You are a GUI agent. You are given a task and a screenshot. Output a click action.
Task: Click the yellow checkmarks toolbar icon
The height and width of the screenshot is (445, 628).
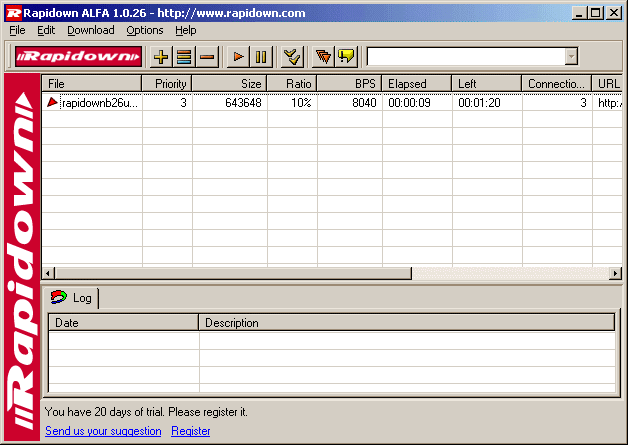(x=292, y=56)
